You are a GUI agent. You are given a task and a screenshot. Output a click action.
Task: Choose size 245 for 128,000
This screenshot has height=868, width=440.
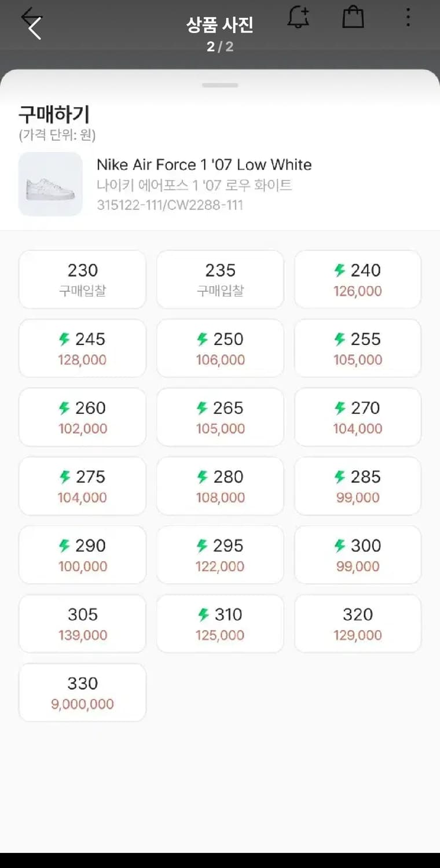point(82,348)
